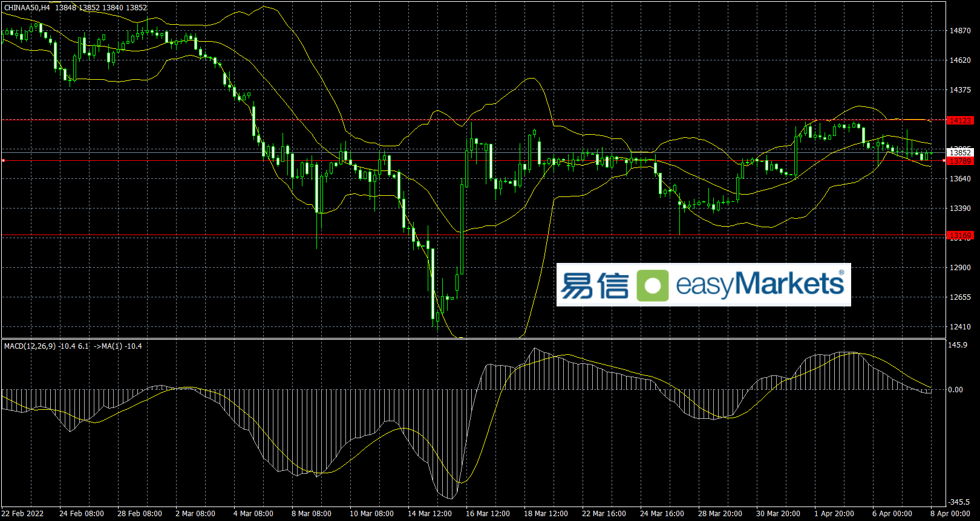Click the 14 Mar 12:00 time label
Image resolution: width=980 pixels, height=521 pixels.
[430, 514]
